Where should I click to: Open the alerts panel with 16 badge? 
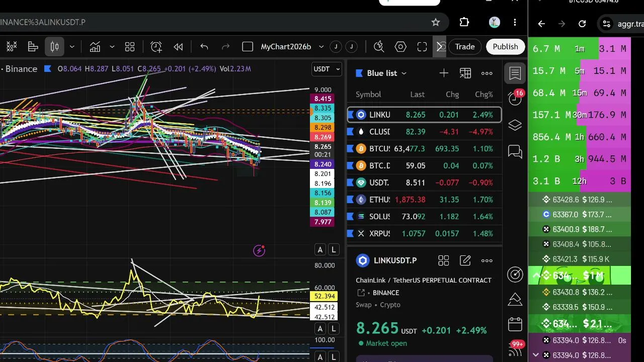[515, 99]
